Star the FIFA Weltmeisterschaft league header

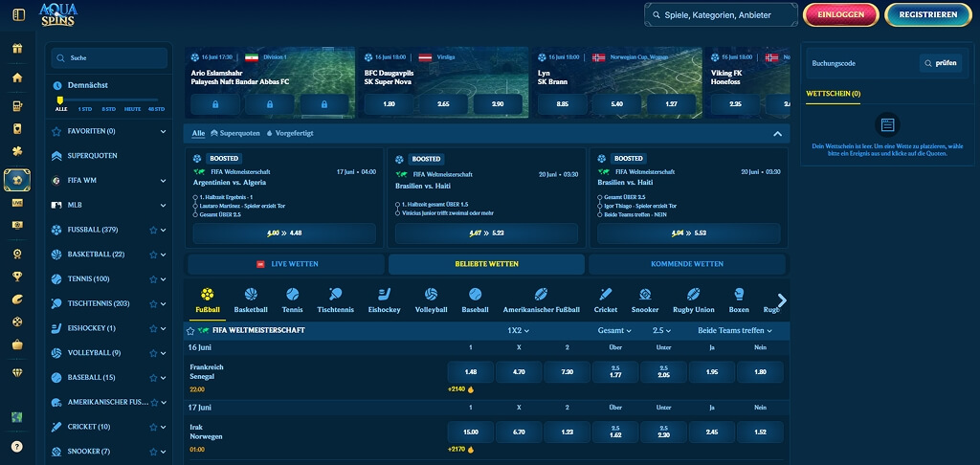pyautogui.click(x=190, y=331)
